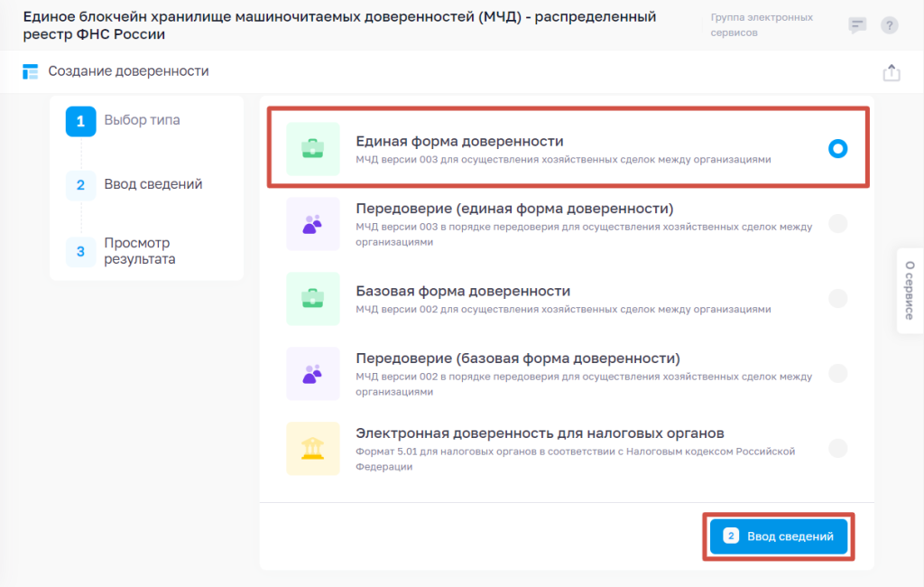This screenshot has height=587, width=924.
Task: Select radio for Передоверие (базовая форма доверенности)
Action: point(837,374)
